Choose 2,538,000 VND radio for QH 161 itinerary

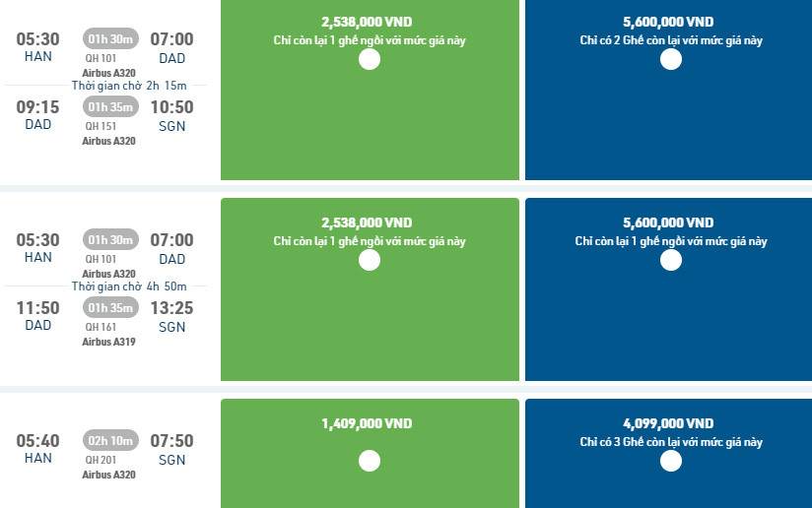[x=370, y=260]
